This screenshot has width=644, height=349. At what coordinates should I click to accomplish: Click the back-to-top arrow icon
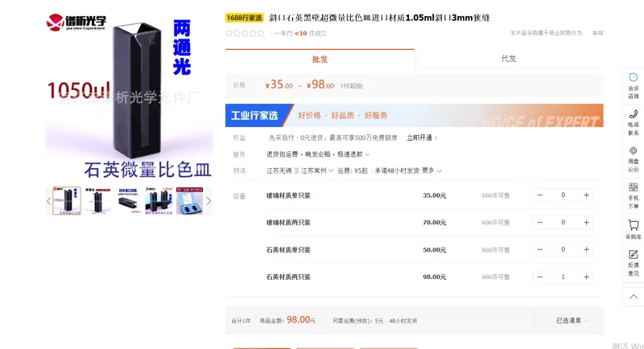(x=634, y=297)
